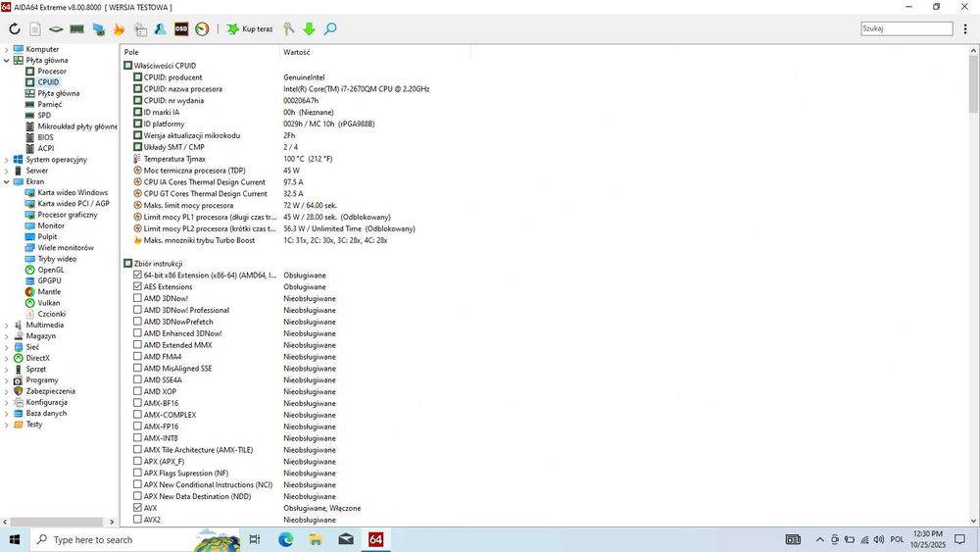This screenshot has height=552, width=980.
Task: Expand the Magazyn tree node
Action: pos(6,336)
